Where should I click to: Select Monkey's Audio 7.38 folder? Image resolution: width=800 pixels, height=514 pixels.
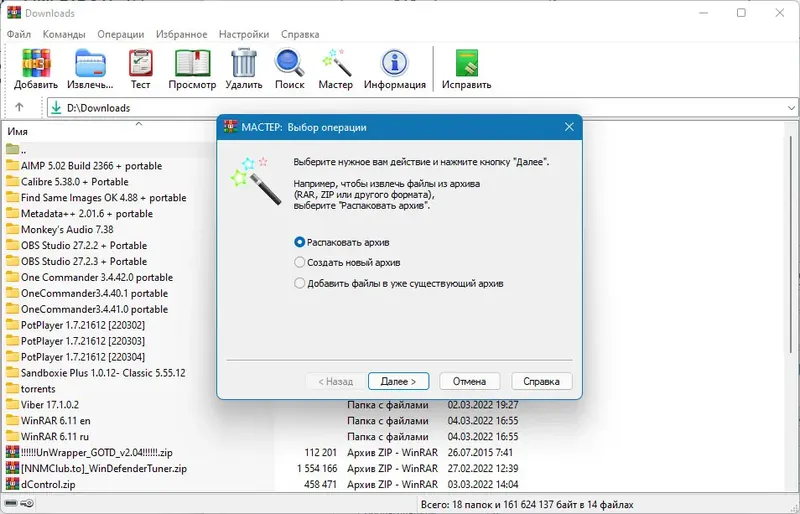[67, 229]
